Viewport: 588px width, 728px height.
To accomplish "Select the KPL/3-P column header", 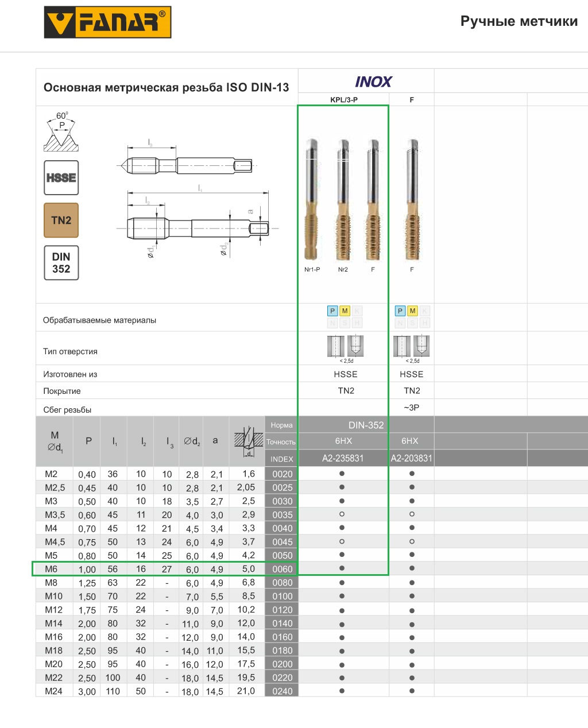I will click(344, 100).
